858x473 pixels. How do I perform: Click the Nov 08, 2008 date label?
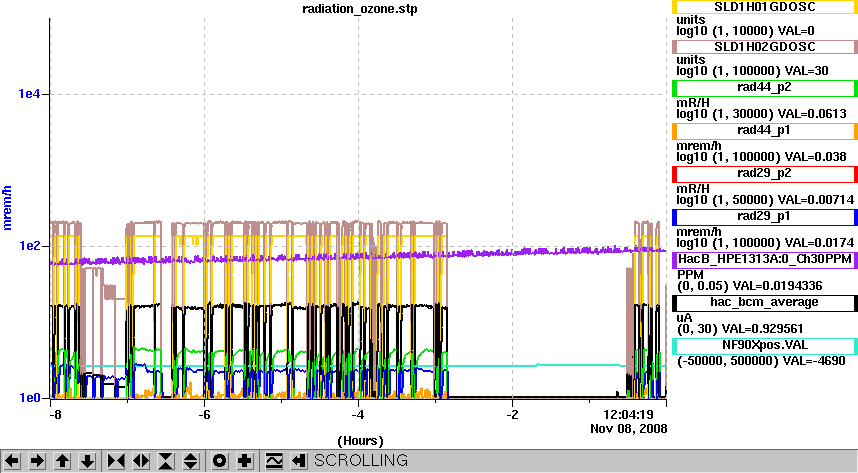click(x=629, y=429)
